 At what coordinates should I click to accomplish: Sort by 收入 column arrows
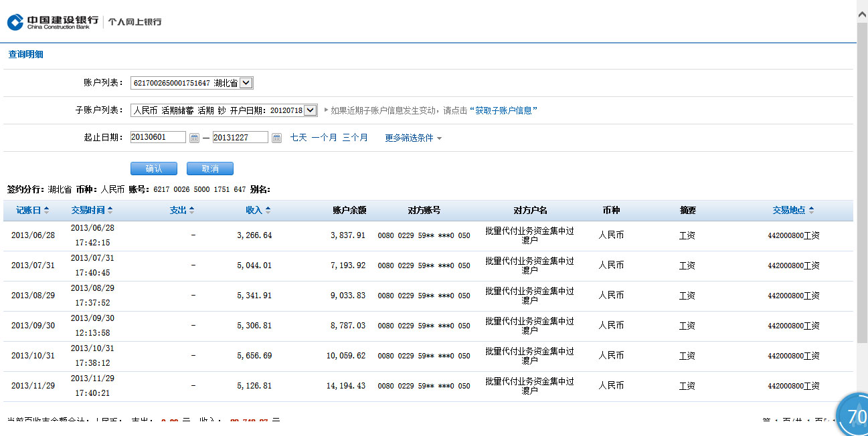pos(268,210)
